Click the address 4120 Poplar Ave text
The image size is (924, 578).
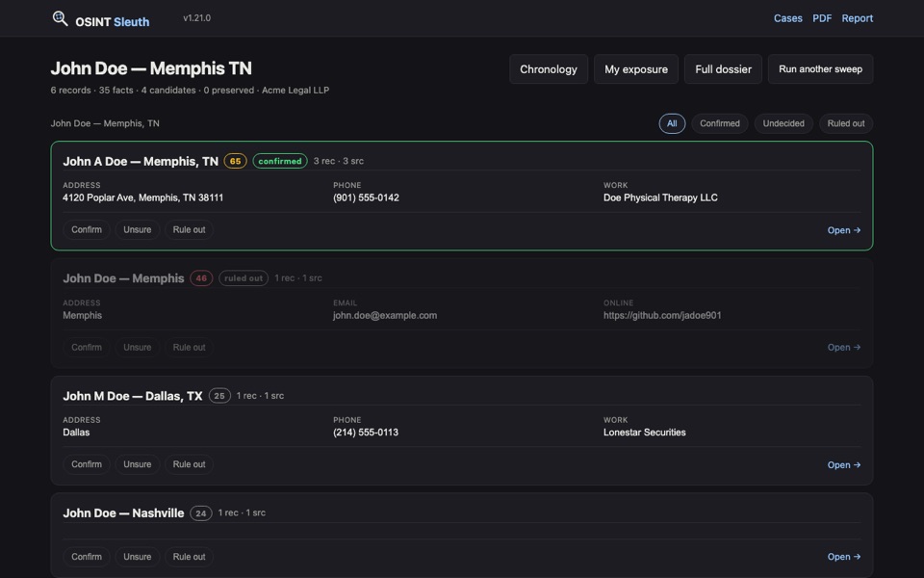pos(143,197)
